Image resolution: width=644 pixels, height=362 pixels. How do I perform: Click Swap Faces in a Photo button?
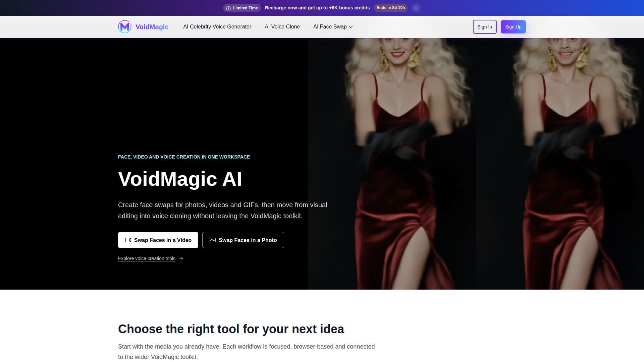(x=243, y=240)
